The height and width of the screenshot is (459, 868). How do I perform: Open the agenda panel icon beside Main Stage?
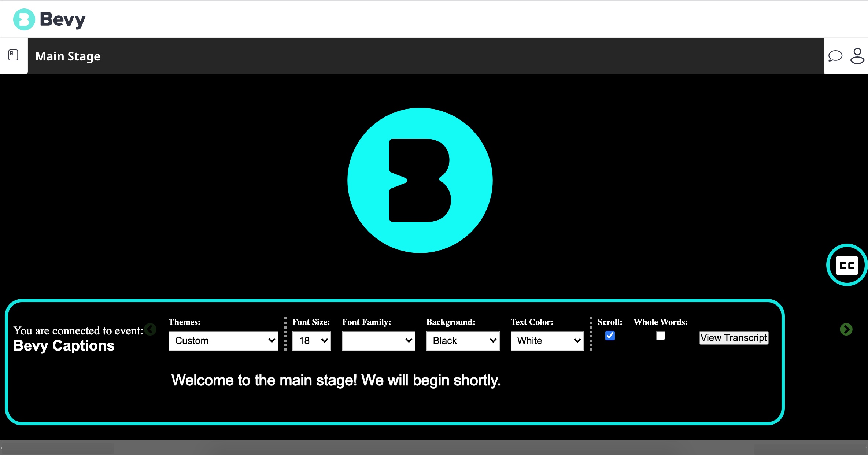[14, 55]
